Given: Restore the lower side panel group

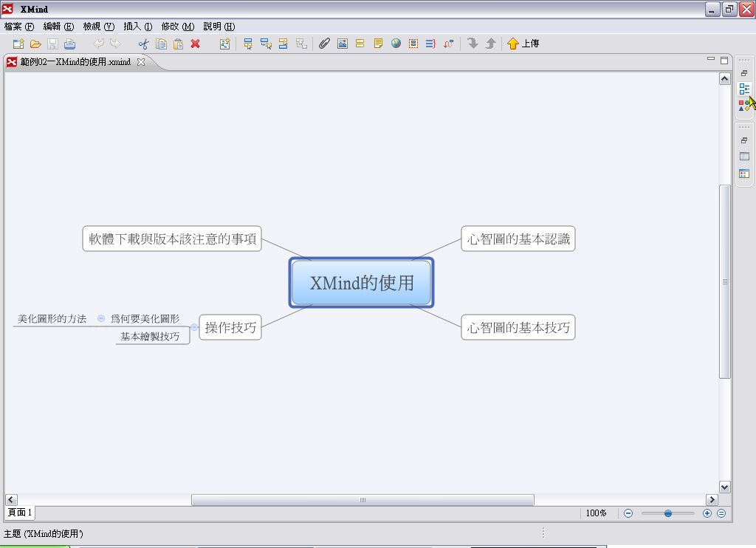Looking at the screenshot, I should 744,140.
